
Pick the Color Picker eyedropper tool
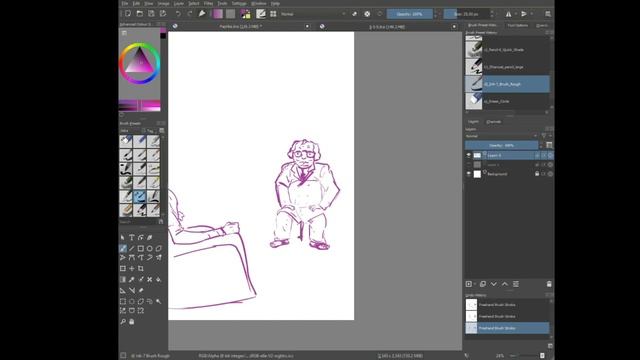(131, 280)
